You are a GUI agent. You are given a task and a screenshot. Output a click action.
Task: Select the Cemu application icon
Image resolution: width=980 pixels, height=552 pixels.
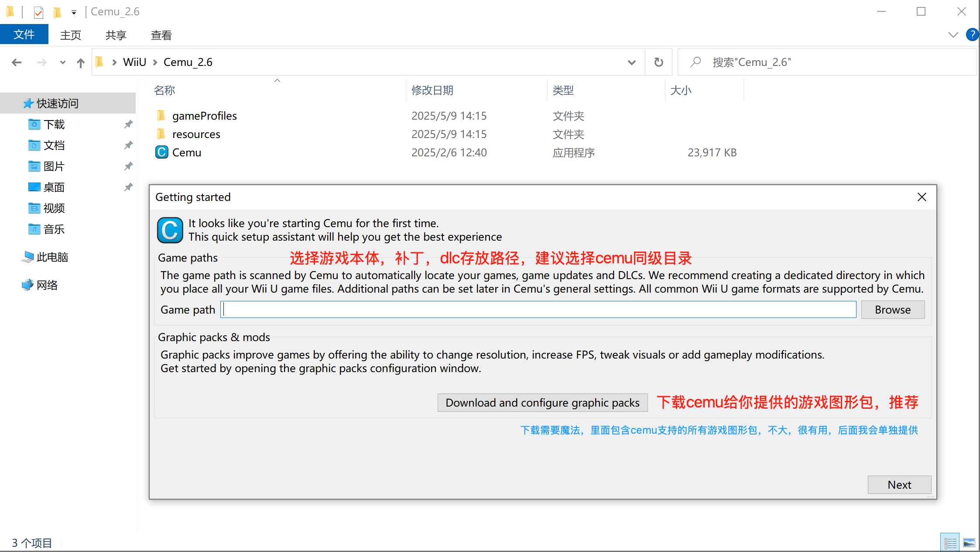coord(162,152)
